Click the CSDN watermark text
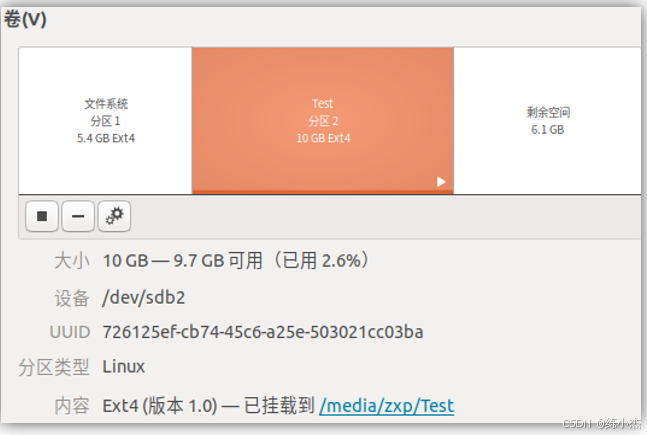 coord(602,423)
